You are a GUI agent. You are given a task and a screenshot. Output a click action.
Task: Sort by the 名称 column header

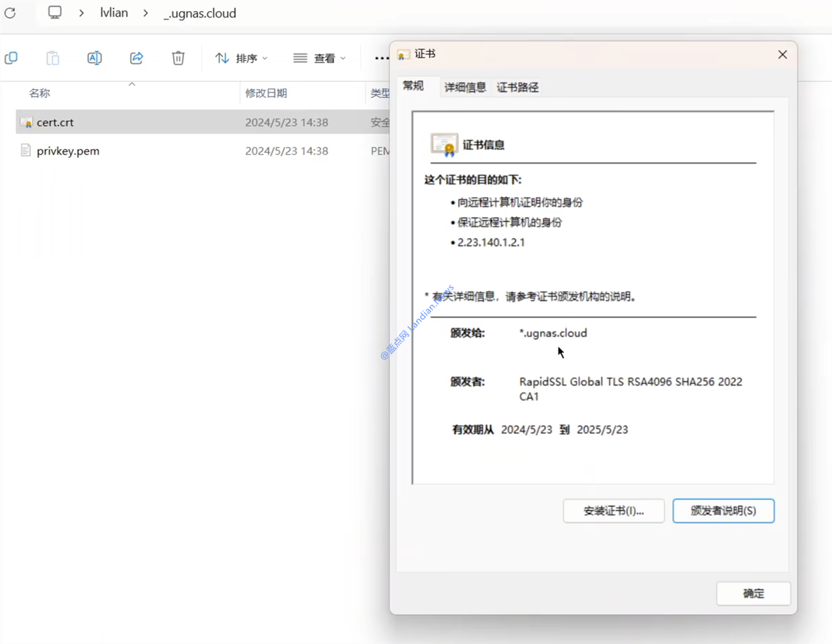tap(40, 93)
